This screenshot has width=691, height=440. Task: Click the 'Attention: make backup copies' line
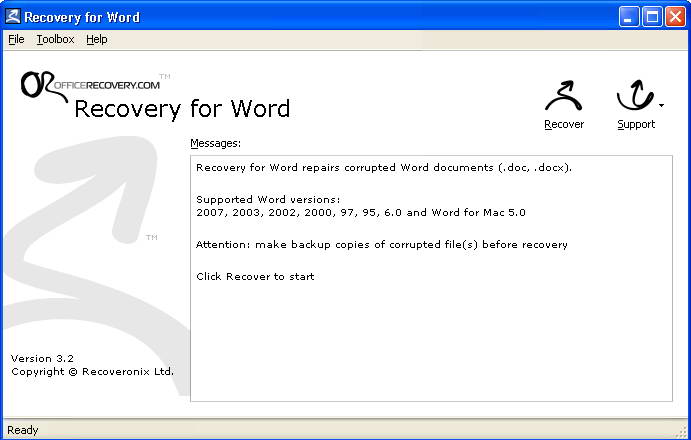tap(382, 245)
